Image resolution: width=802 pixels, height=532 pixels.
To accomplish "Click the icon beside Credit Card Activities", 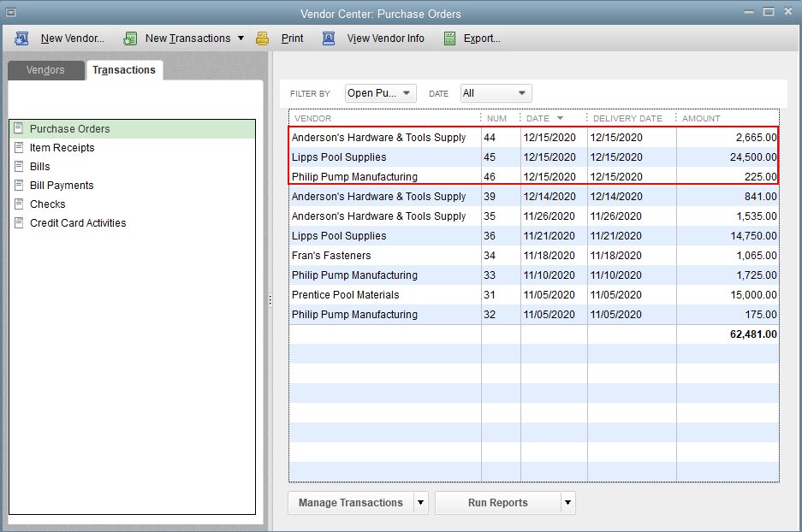I will [x=18, y=223].
